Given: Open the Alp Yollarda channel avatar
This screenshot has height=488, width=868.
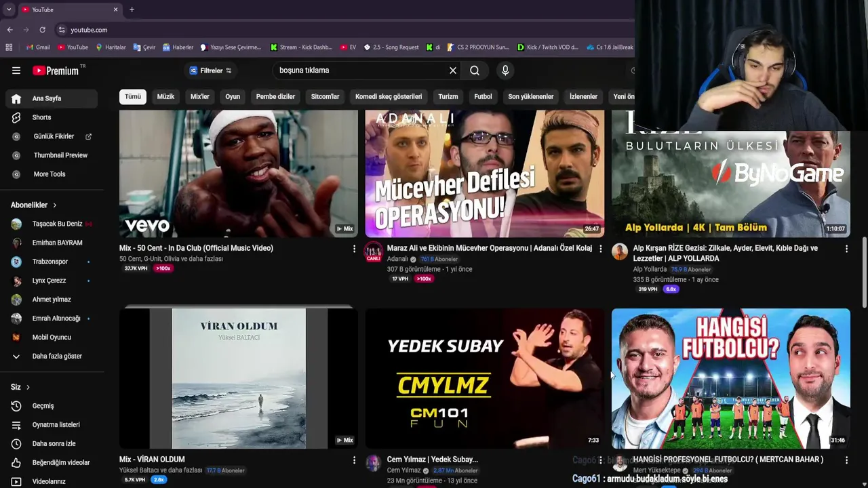Looking at the screenshot, I should coord(620,251).
